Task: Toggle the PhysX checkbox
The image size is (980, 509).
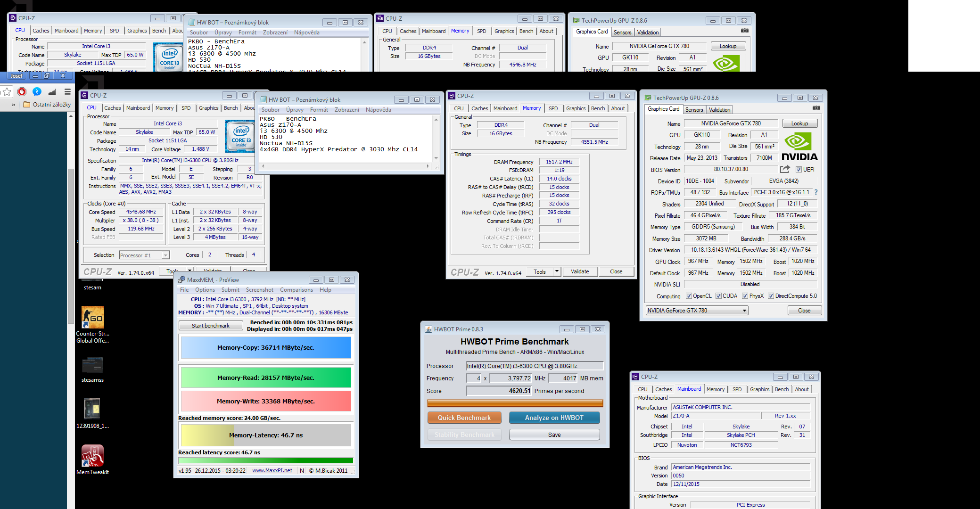Action: click(745, 296)
